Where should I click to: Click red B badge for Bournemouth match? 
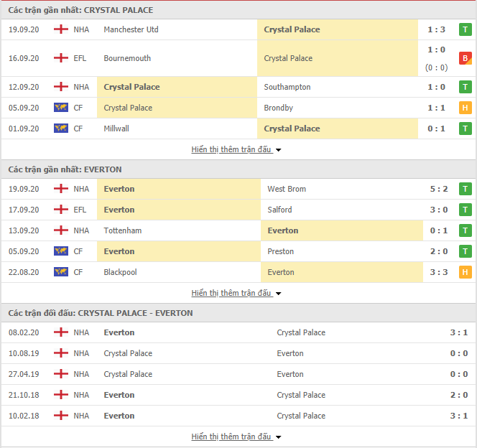click(465, 58)
